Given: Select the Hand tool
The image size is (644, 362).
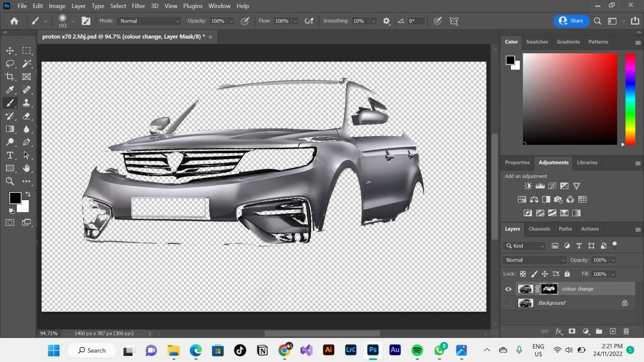Looking at the screenshot, I should pos(27,168).
